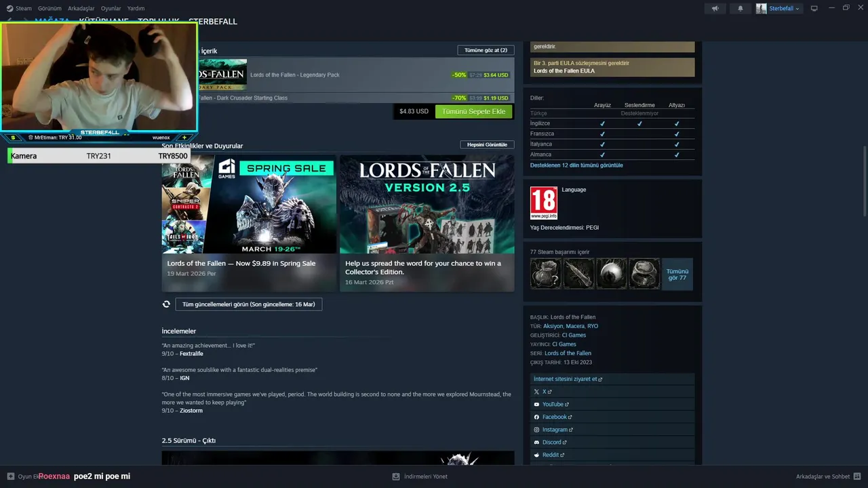The image size is (868, 488).
Task: Open the notifications bell icon
Action: pyautogui.click(x=741, y=8)
